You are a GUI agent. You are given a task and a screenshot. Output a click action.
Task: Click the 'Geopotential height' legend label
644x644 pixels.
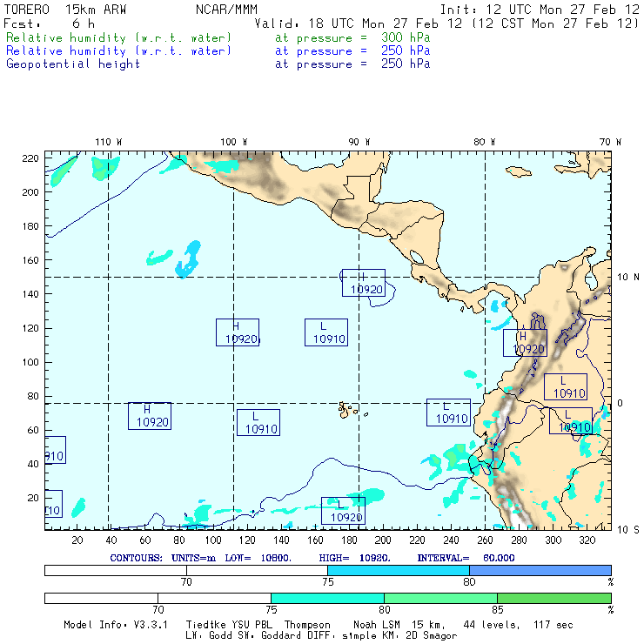[x=73, y=64]
